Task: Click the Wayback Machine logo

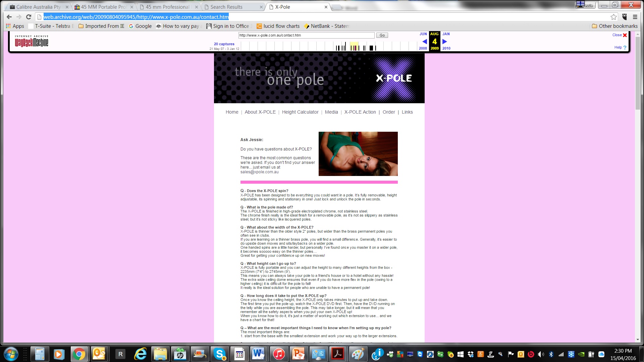Action: 32,41
